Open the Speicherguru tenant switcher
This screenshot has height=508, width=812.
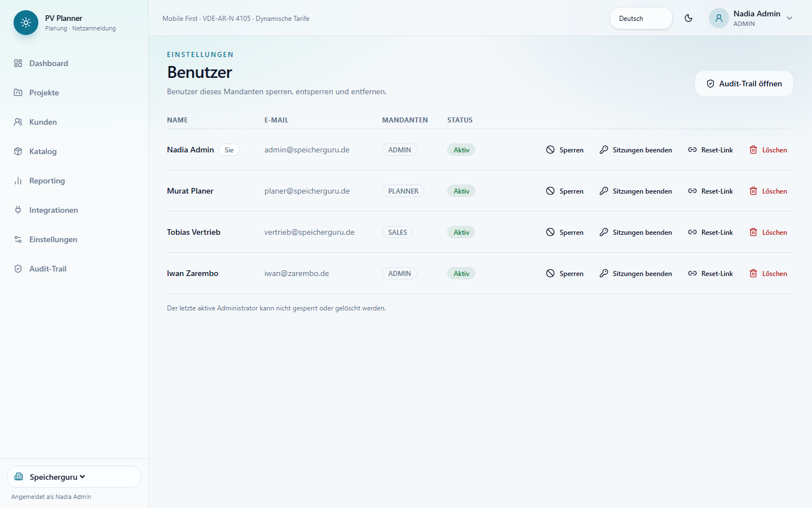coord(74,476)
